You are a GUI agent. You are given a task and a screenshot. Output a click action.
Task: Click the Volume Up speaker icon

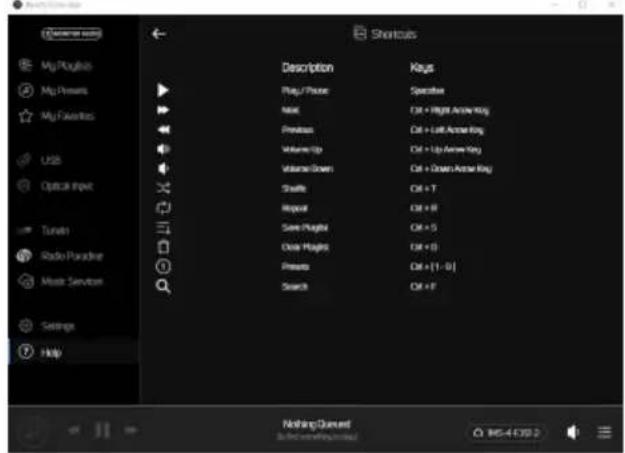(163, 149)
